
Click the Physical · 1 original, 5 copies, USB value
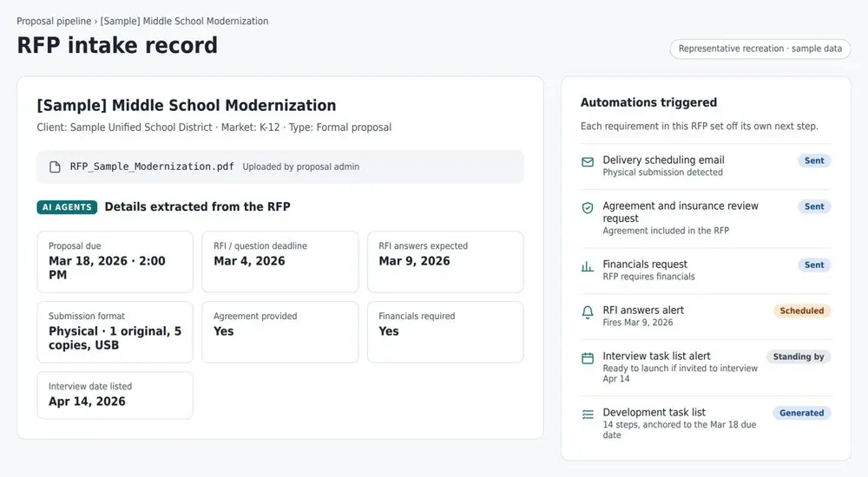(x=115, y=338)
